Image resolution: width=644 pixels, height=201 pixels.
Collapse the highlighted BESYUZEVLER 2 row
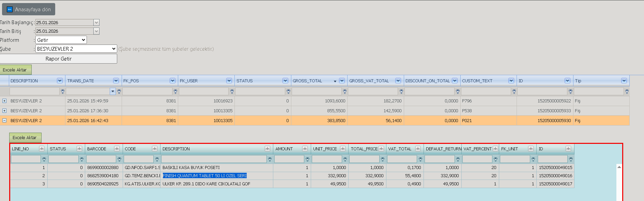[4, 120]
